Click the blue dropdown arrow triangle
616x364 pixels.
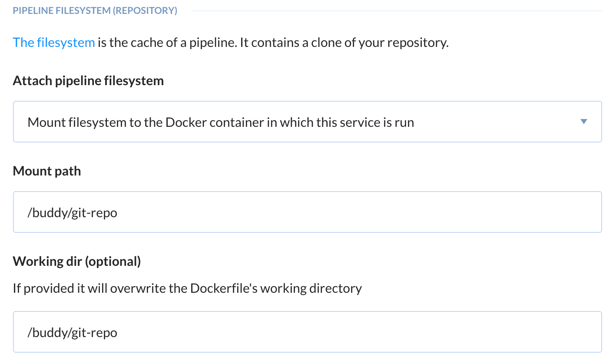pos(583,122)
